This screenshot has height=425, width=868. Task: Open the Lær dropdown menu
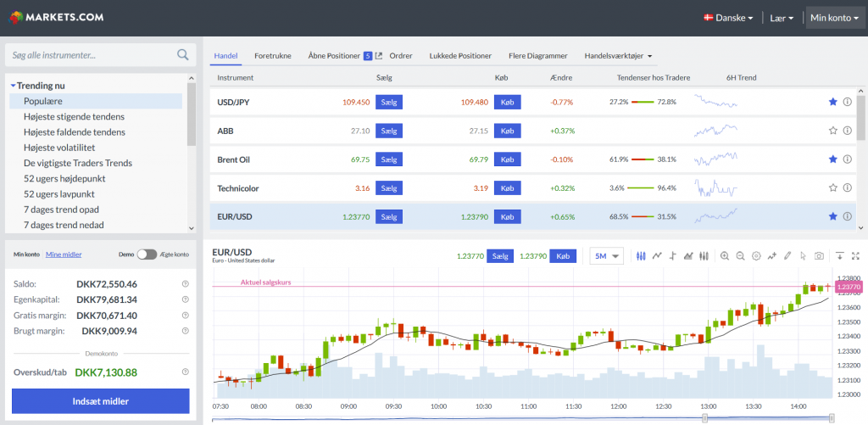(x=782, y=18)
